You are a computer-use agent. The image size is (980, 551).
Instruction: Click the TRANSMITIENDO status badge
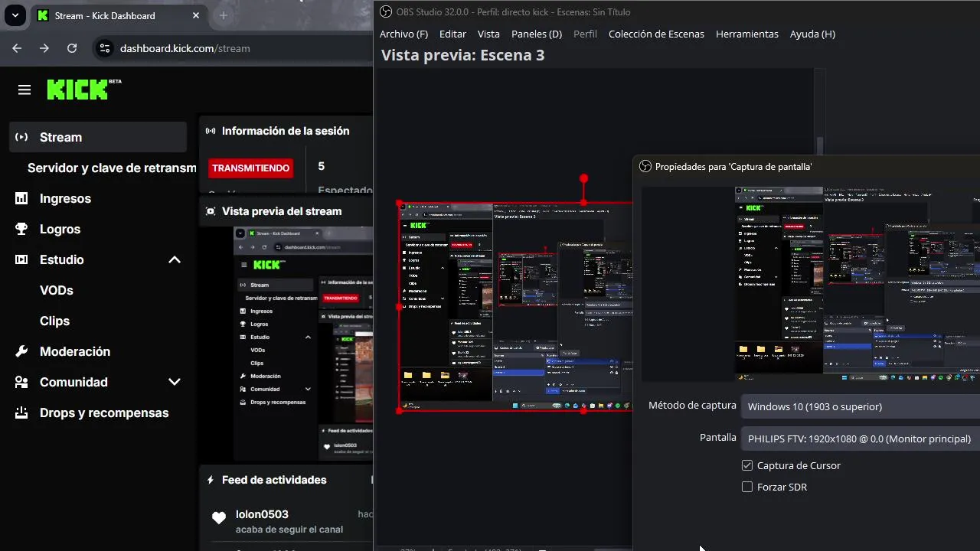[x=250, y=168]
